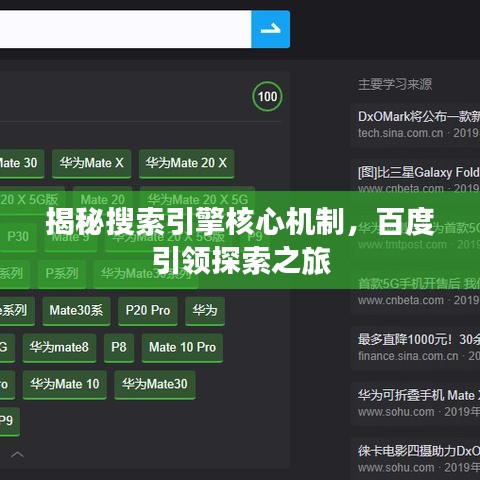Select the 华为Mate X tag
Viewport: 480px width, 480px height.
tap(92, 164)
